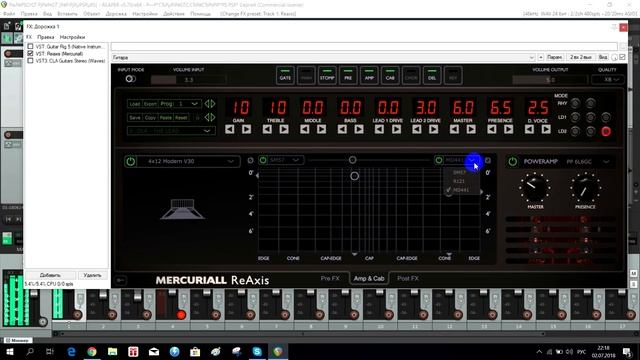Switch to the Pre FX tab
Viewport: 640px width, 360px height.
click(330, 278)
